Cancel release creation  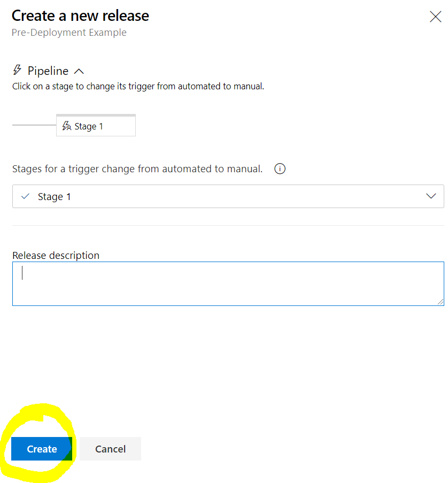click(110, 449)
